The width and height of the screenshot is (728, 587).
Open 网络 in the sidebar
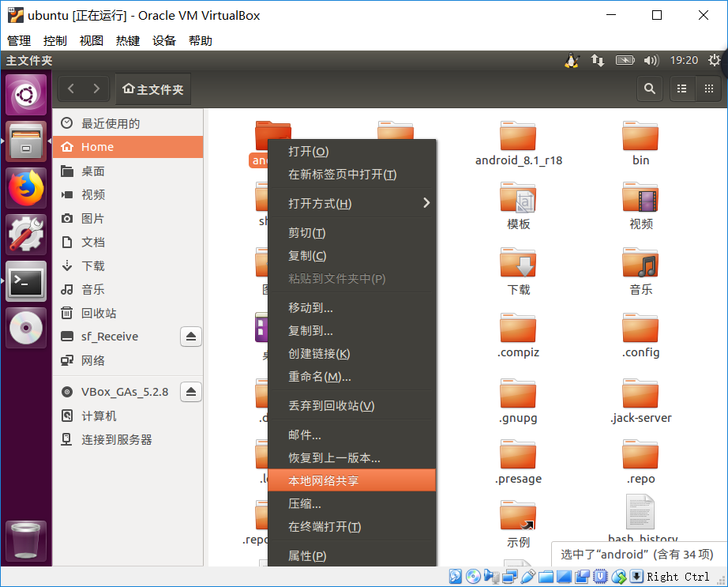[128, 360]
